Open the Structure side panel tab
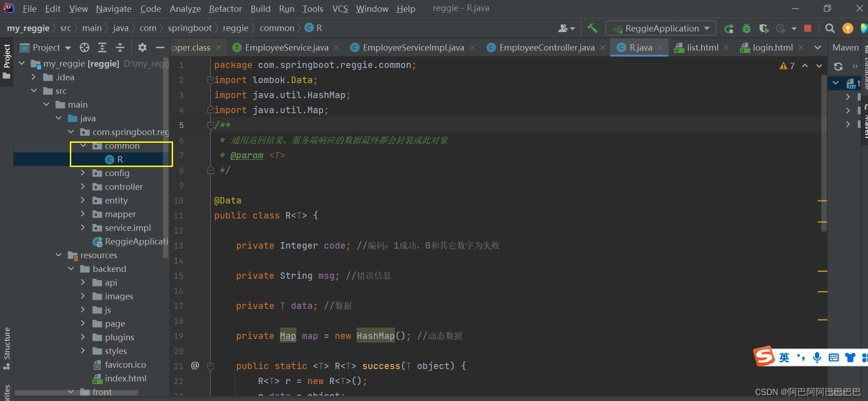868x401 pixels. [7, 348]
